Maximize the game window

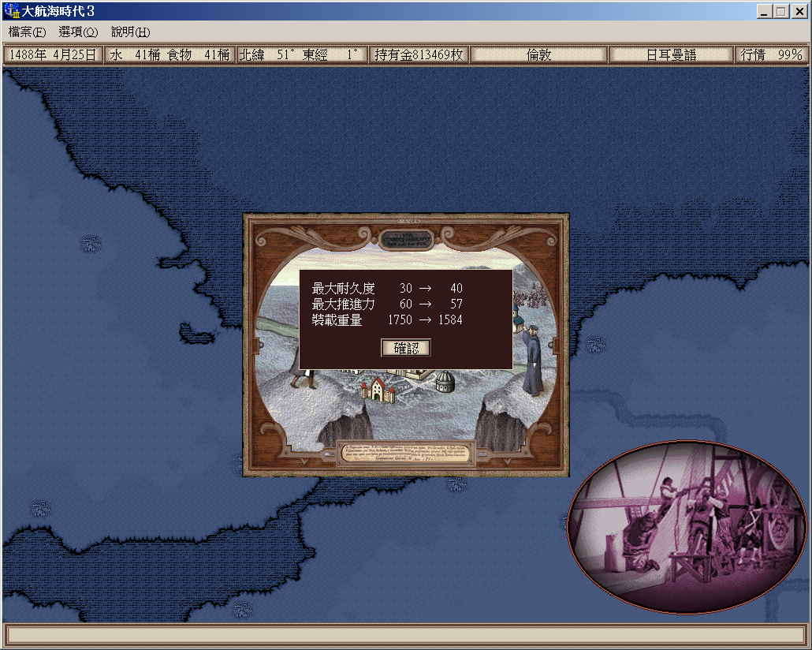[780, 11]
